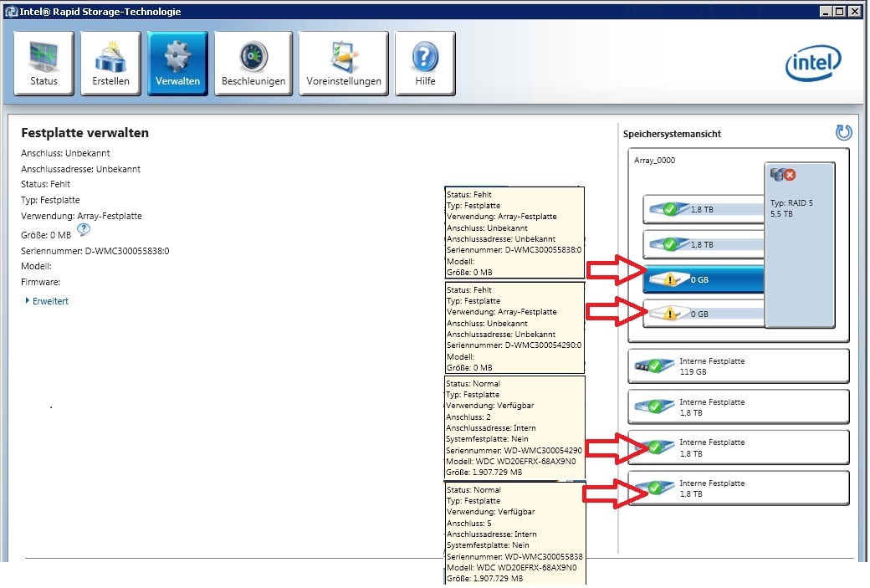Click the Festplatte verwalten heading
The image size is (870, 588).
(84, 133)
